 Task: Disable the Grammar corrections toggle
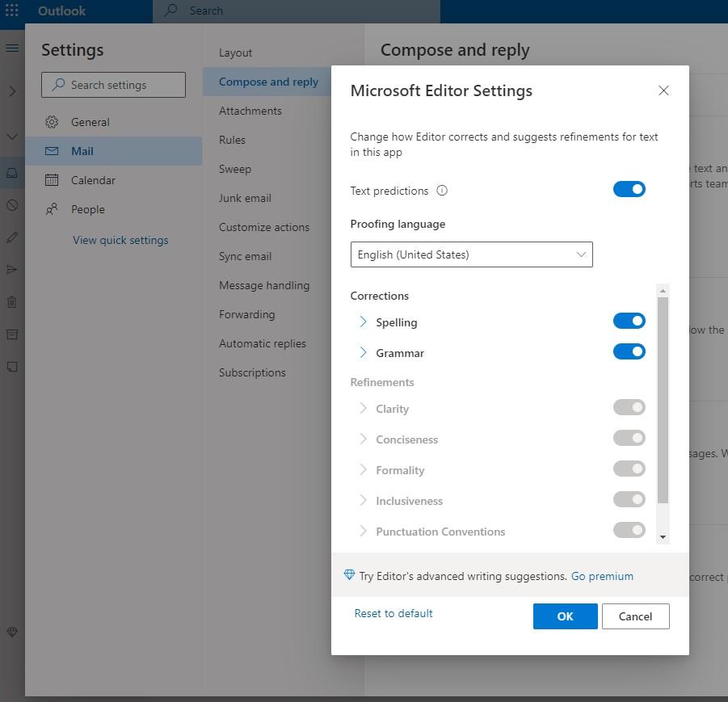(x=629, y=351)
